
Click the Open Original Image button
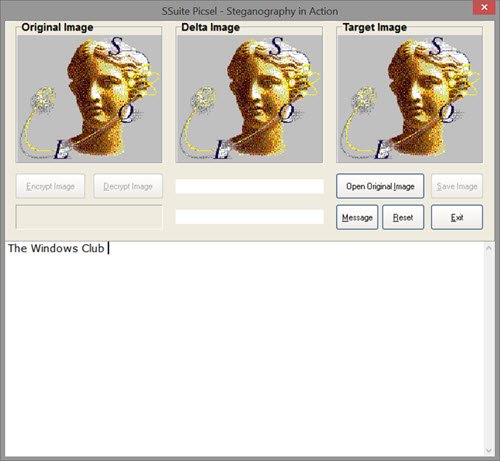(380, 186)
